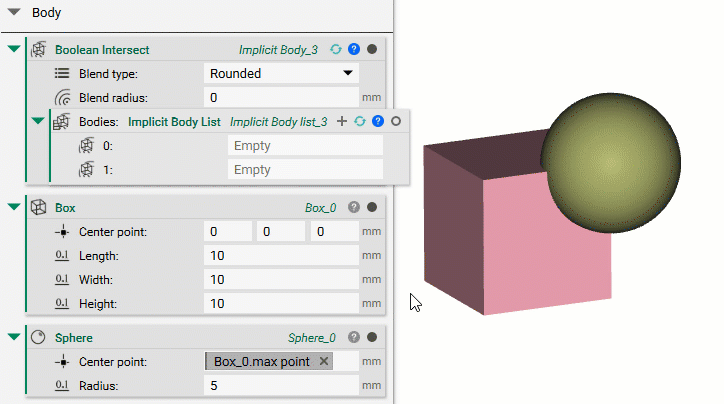Screen dimensions: 724x404
Task: Toggle visibility dot of Sphere_0
Action: (372, 338)
